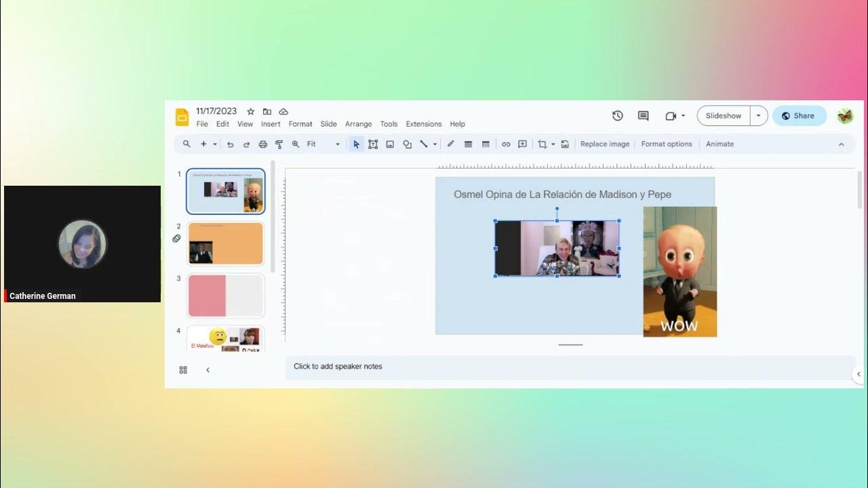Collapse the filmstrip panel arrow
This screenshot has height=488, width=868.
pos(208,370)
